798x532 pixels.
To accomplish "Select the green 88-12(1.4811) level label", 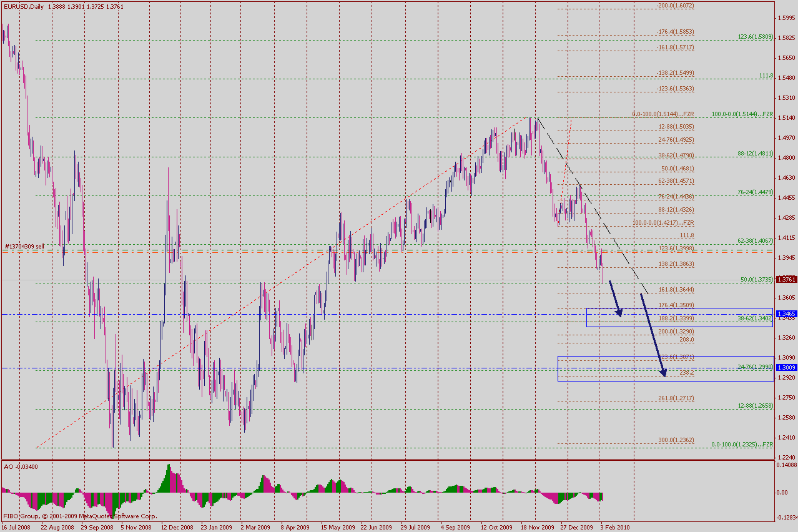I will tap(756, 153).
